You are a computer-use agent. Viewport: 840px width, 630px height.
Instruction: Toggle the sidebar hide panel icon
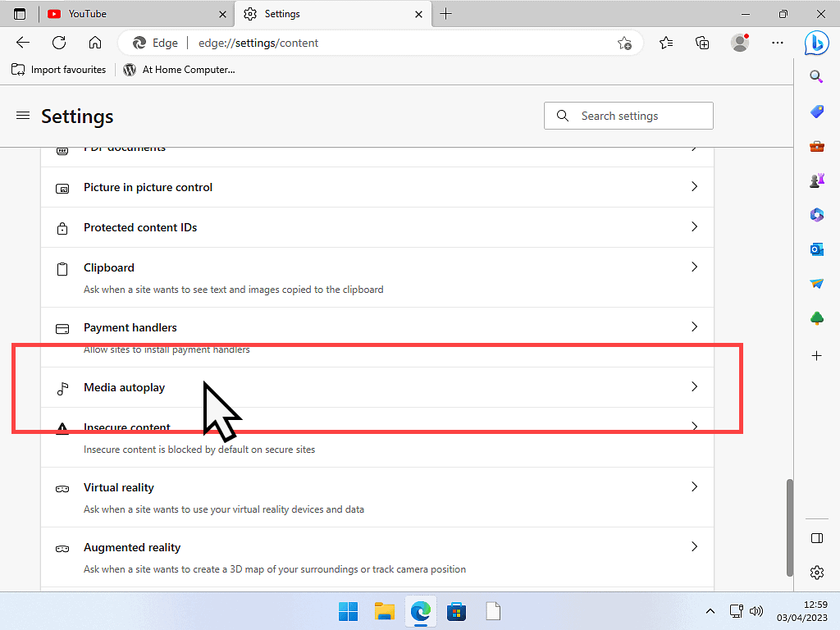click(816, 538)
